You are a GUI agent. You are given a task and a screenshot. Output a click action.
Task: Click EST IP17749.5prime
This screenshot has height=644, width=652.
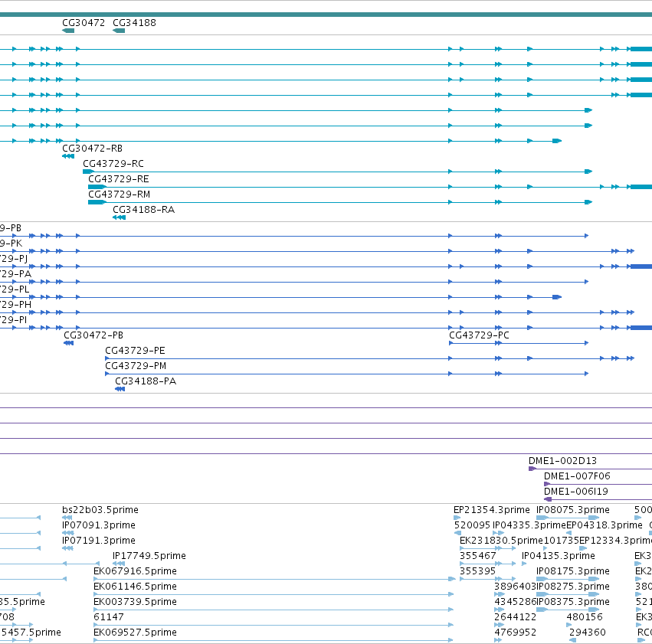149,556
